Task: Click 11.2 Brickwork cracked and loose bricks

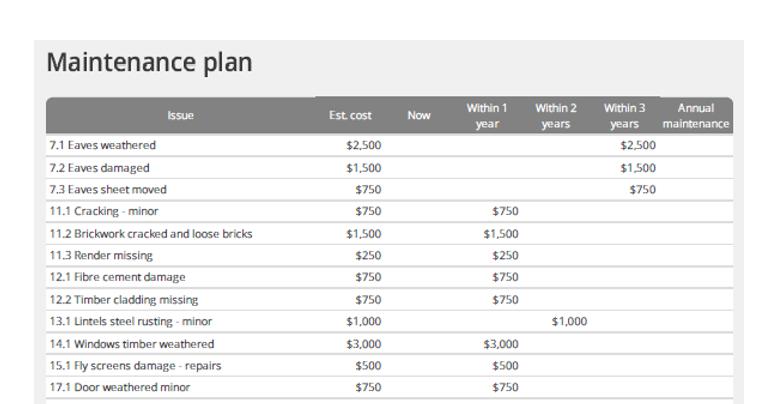Action: click(x=150, y=233)
